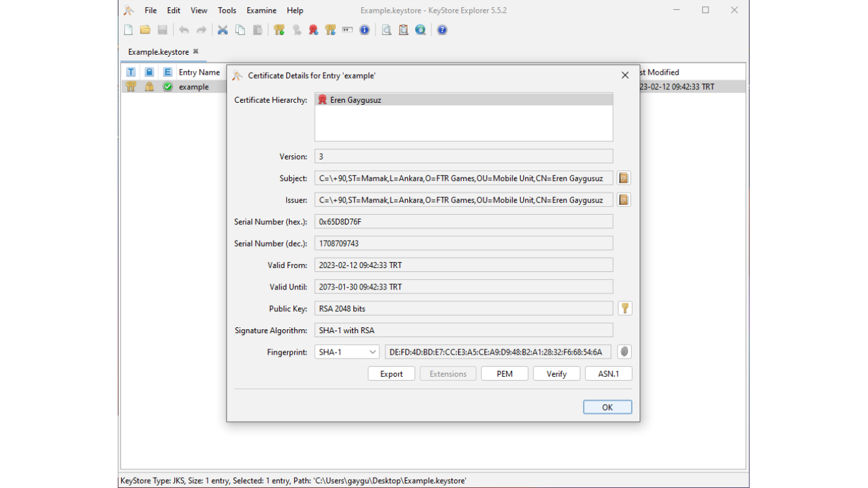
Task: Click the Import Key Pair toolbar icon
Action: click(x=331, y=30)
